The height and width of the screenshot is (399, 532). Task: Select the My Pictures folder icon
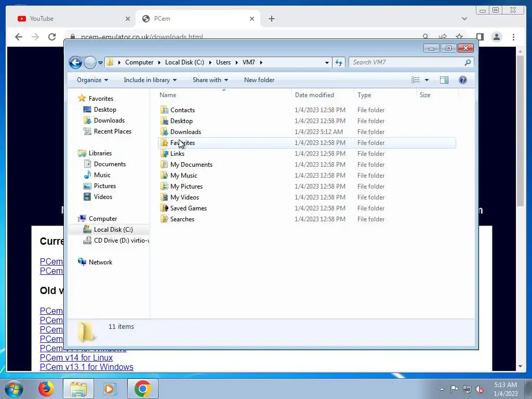click(165, 187)
